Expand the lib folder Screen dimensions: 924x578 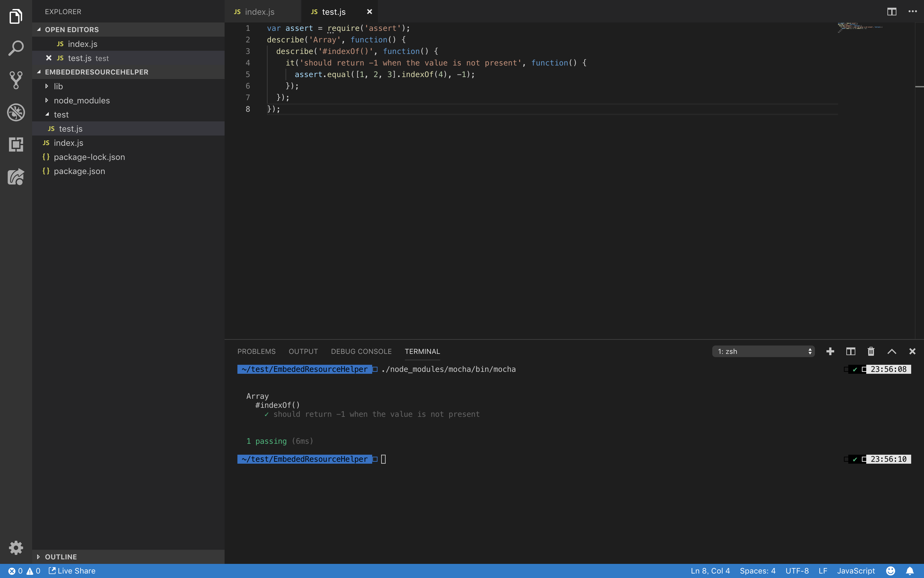pyautogui.click(x=128, y=86)
